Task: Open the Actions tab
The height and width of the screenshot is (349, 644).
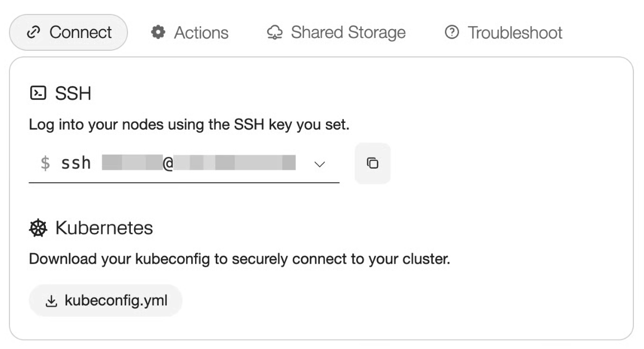Action: 190,32
